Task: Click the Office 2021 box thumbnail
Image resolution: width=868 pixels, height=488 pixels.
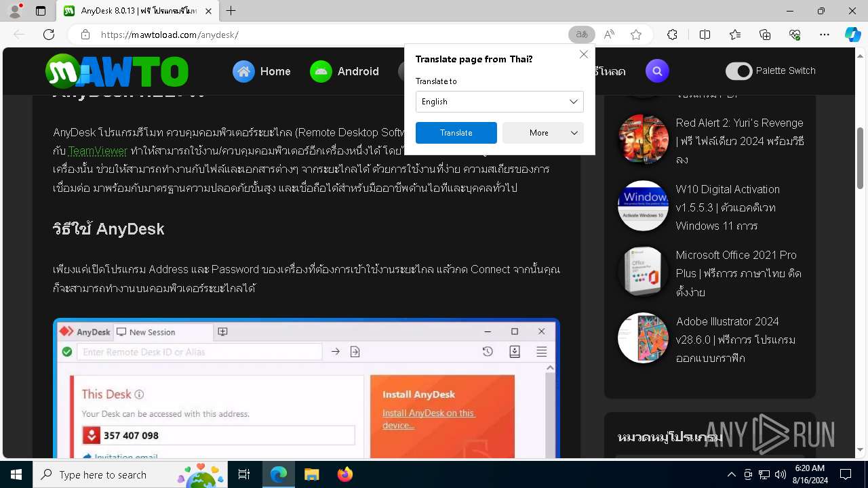Action: click(x=644, y=271)
